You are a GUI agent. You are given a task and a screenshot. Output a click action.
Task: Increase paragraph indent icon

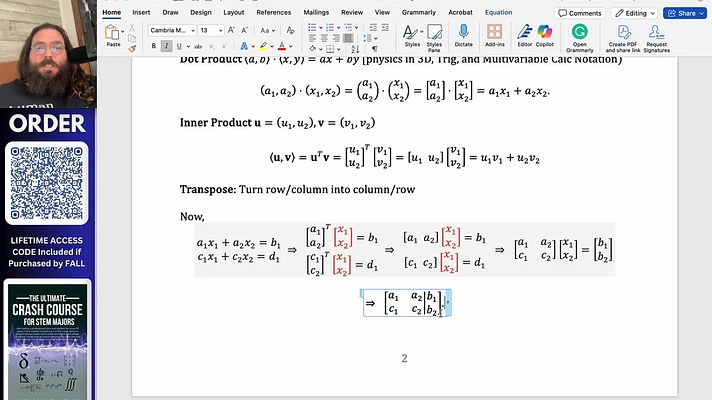tap(385, 28)
